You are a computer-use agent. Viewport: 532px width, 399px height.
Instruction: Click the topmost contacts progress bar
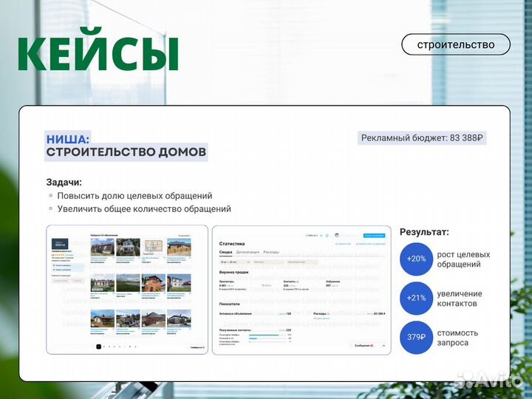268,335
